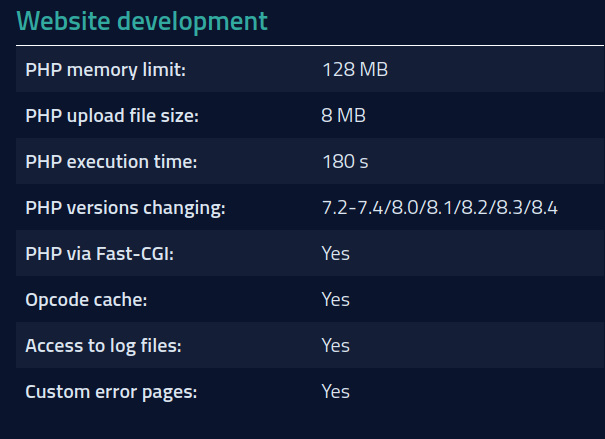Select the 'Opcode cache:' label
Viewport: 605px width, 439px height.
[x=86, y=299]
